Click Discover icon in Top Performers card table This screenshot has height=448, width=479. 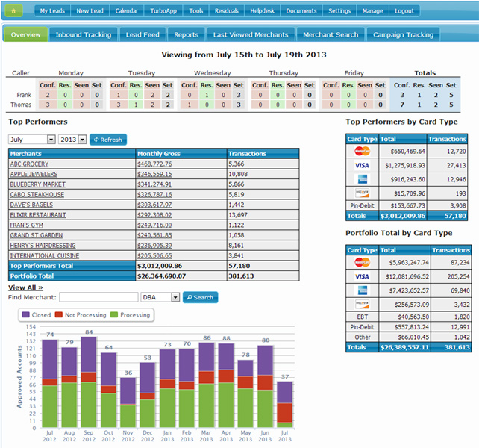coord(363,193)
